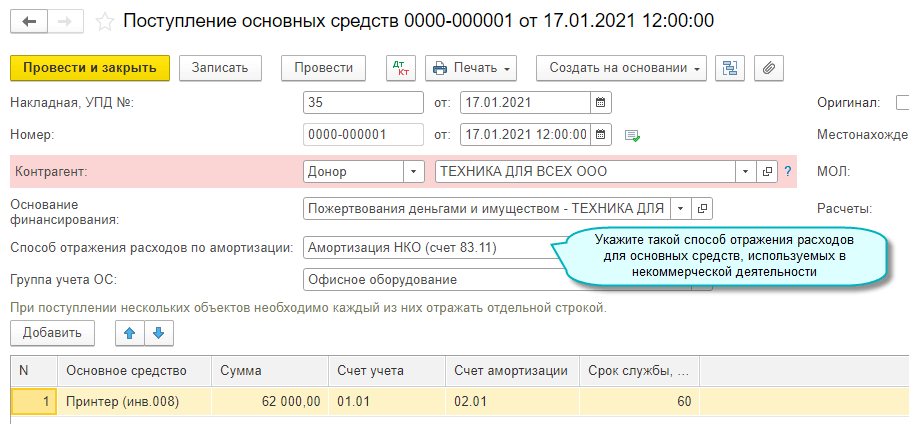Image resolution: width=909 pixels, height=424 pixels.
Task: Click the Провести button
Action: (323, 68)
